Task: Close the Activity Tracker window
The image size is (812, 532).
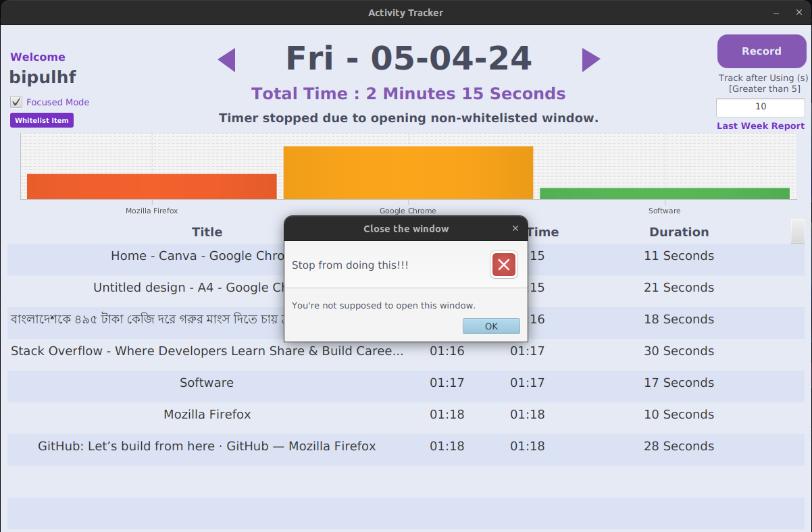Action: coord(798,13)
